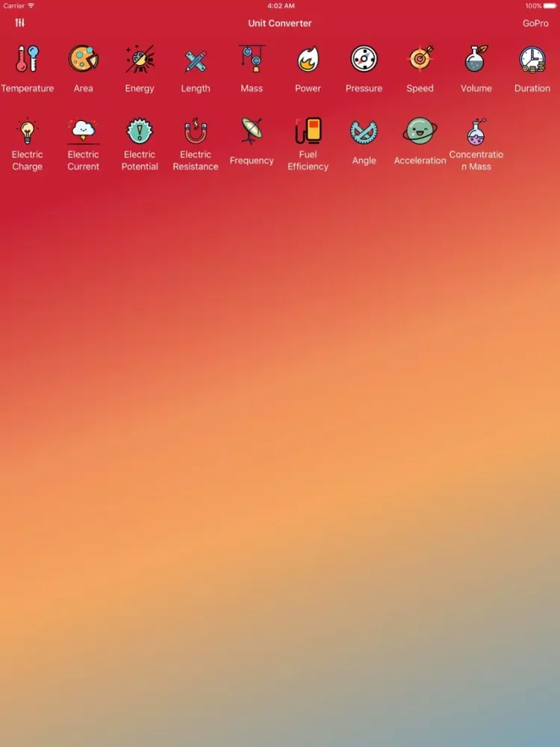Tap Wi-Fi signal icon in status bar
Screen dimensions: 560x747
31,6
